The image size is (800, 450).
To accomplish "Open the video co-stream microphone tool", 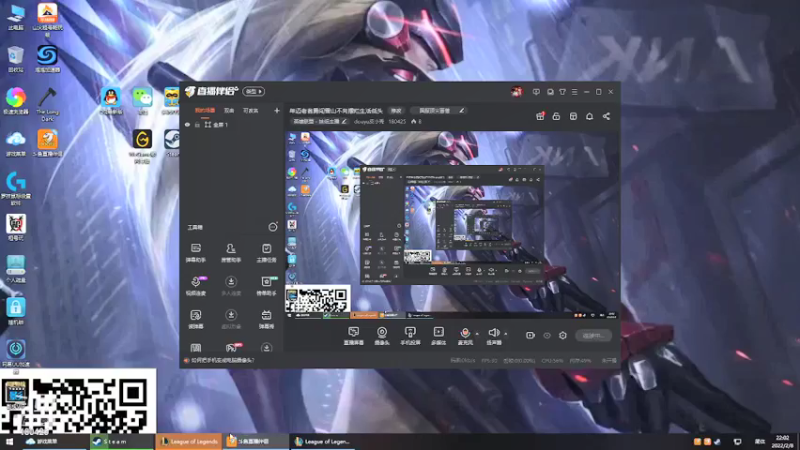I will 195,286.
